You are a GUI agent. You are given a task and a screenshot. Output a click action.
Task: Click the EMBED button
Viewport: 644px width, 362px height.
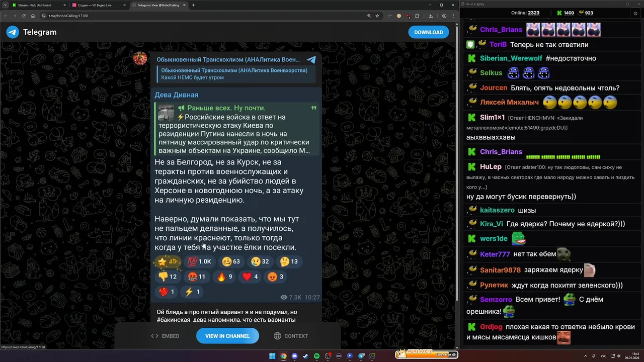pyautogui.click(x=165, y=336)
